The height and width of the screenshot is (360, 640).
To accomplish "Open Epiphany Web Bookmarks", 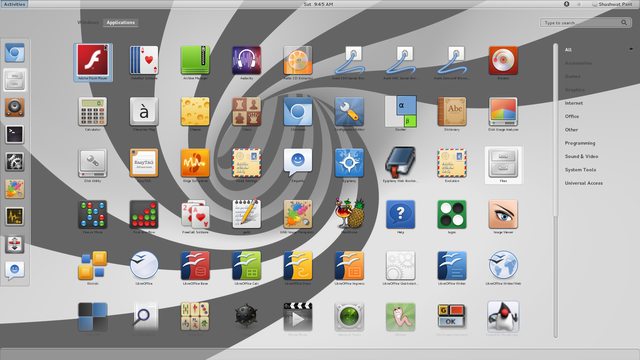I will point(400,163).
